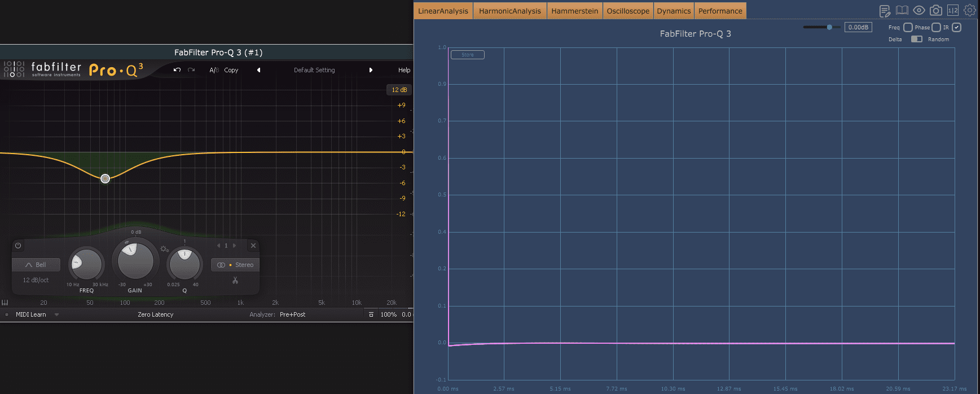This screenshot has height=394, width=980.
Task: Click the undo arrow in Pro-Q 3
Action: pyautogui.click(x=177, y=70)
